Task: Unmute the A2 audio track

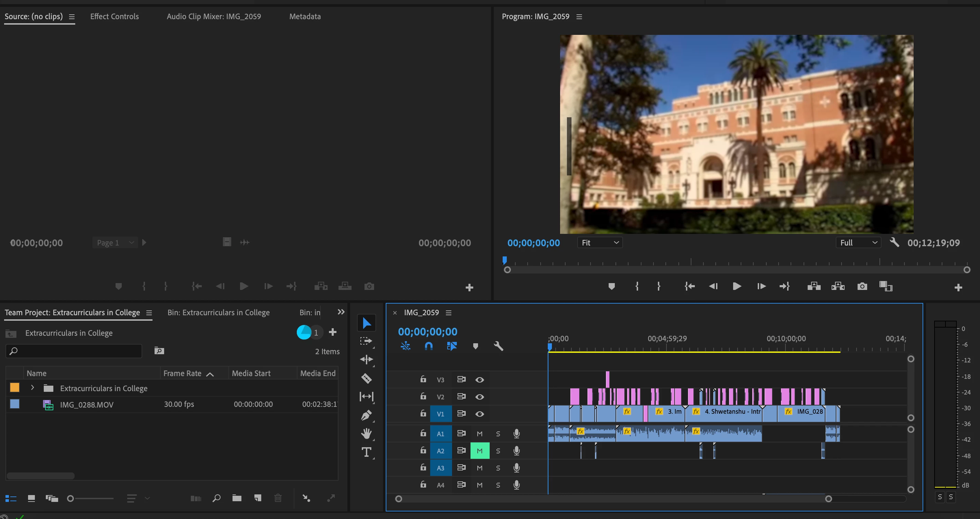Action: [x=479, y=451]
